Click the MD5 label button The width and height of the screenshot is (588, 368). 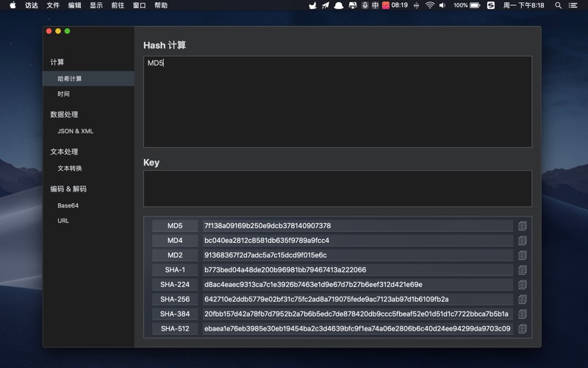pos(175,226)
